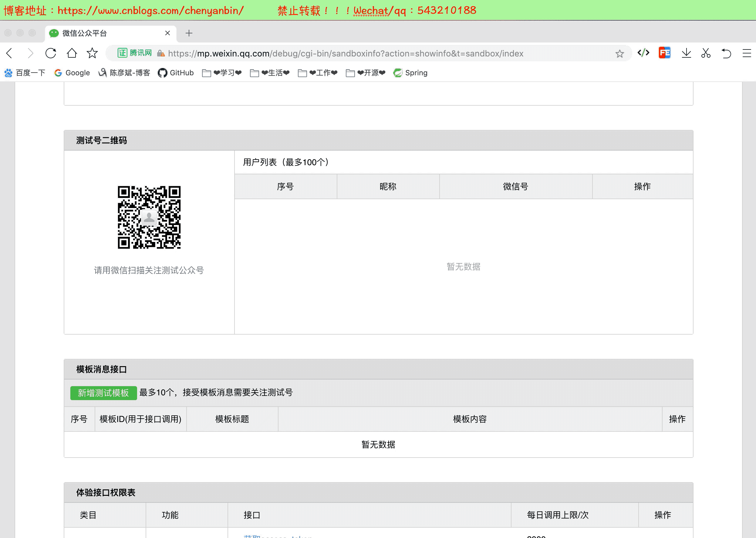Click the 腾讯网 certificate badge

[135, 53]
